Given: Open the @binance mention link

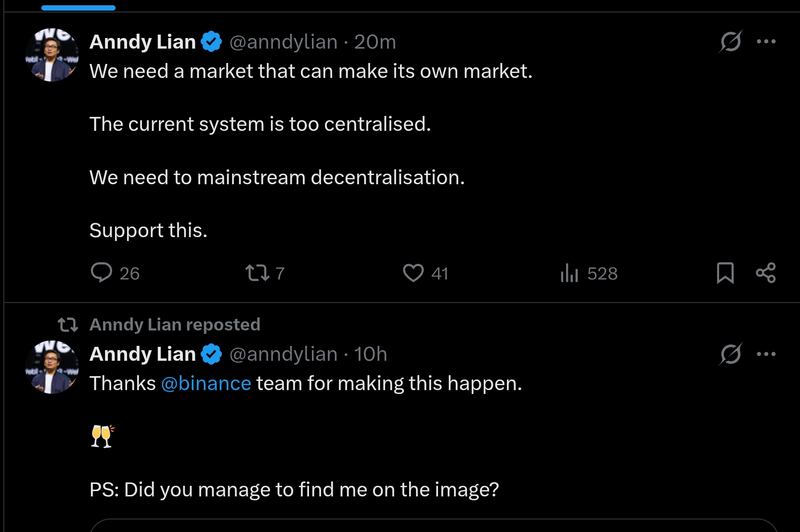Looking at the screenshot, I should pos(206,383).
